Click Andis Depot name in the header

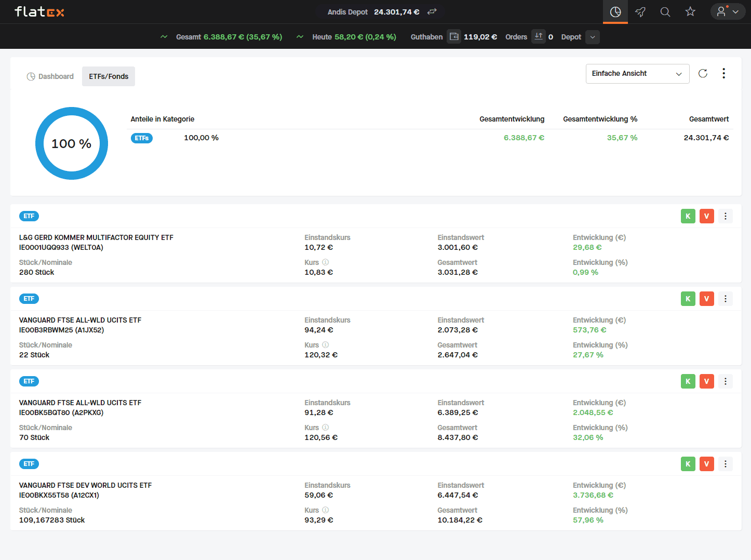(347, 12)
